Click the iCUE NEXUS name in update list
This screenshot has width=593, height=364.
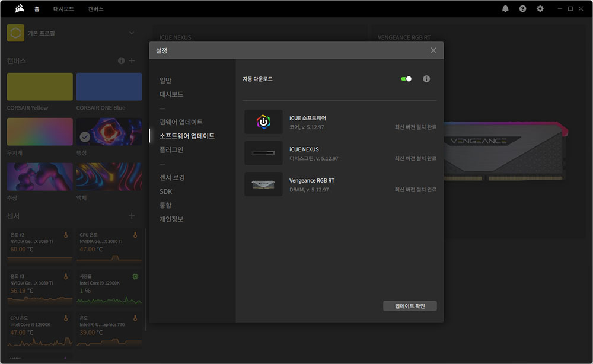point(304,149)
